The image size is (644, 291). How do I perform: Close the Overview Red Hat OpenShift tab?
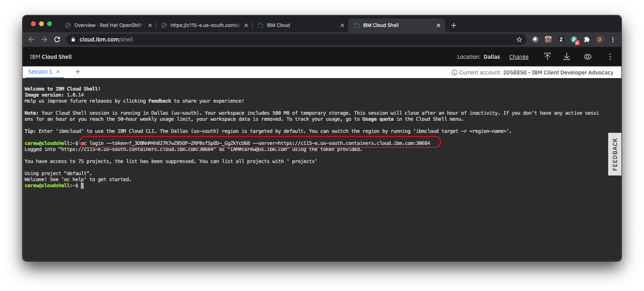[x=150, y=25]
